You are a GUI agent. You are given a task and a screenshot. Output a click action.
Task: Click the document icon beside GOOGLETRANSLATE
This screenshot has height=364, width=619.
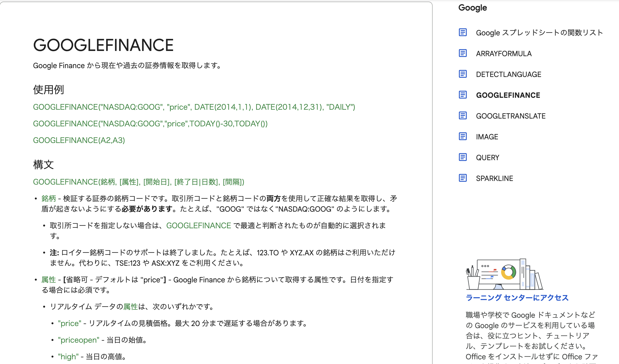click(463, 116)
